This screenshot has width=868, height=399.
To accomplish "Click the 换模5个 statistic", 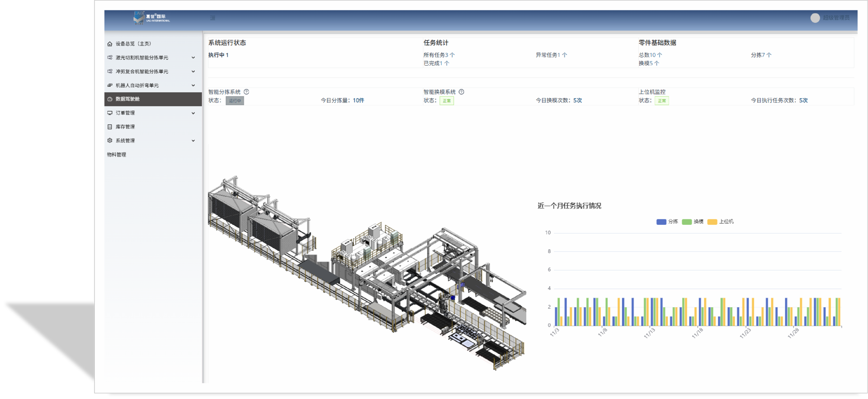I will click(649, 63).
